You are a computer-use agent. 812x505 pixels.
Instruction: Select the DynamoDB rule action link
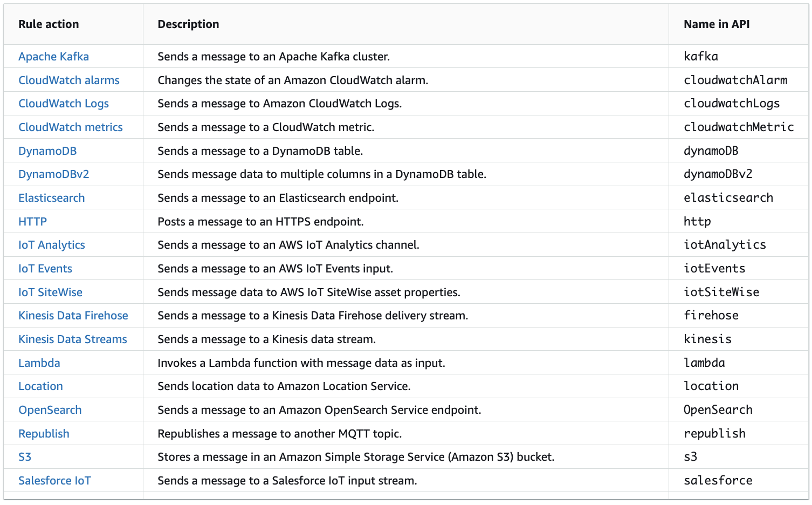pyautogui.click(x=47, y=151)
